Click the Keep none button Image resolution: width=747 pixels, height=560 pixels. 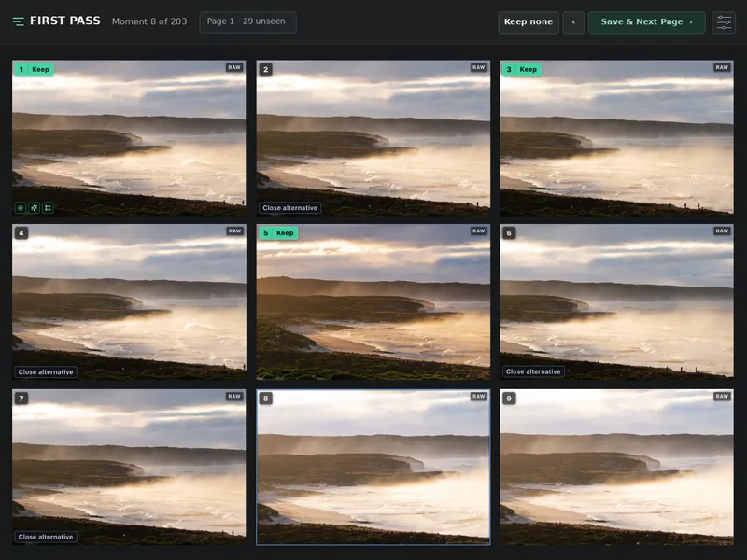(529, 22)
